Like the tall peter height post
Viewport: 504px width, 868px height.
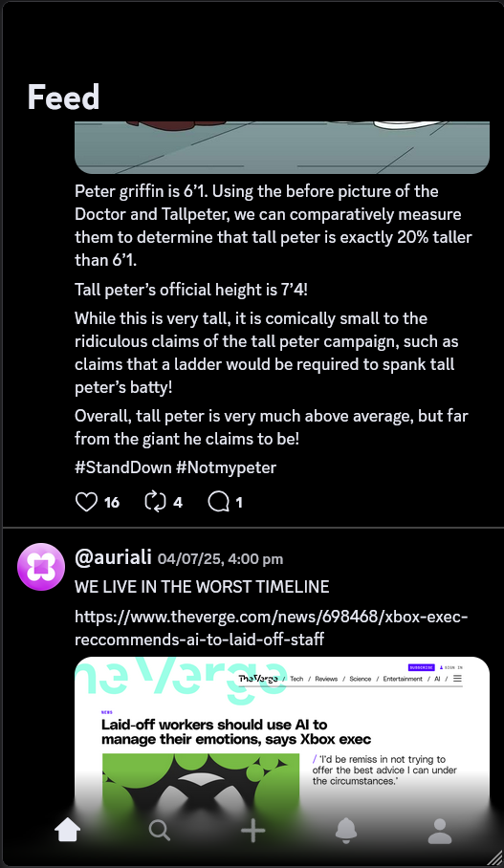pos(86,502)
